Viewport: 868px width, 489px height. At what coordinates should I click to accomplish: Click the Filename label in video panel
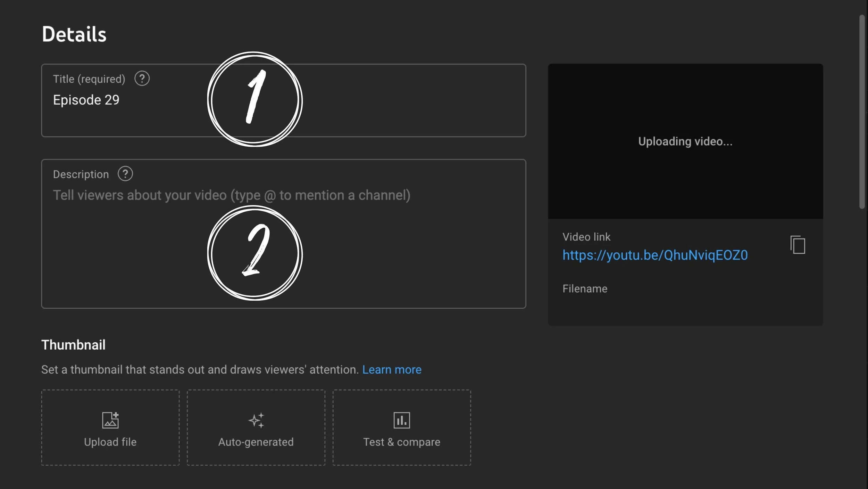585,289
